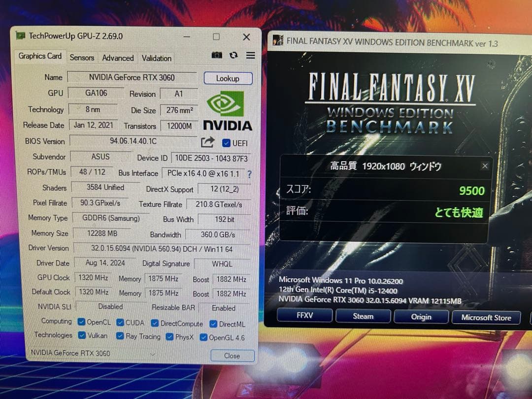Switch to the Advanced tab
The height and width of the screenshot is (399, 532).
click(118, 58)
